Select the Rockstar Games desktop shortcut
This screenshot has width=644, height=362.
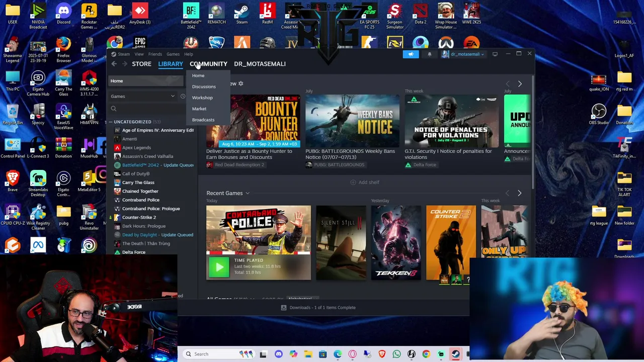coord(89,17)
